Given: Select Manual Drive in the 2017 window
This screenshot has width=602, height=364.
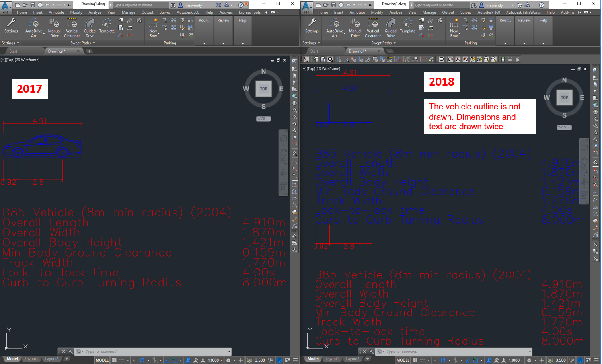Looking at the screenshot, I should pos(54,28).
